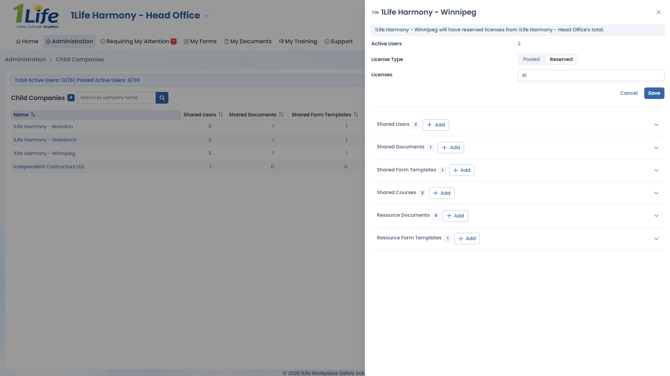Expand the Shared Documents section chevron
670x376 pixels.
656,147
